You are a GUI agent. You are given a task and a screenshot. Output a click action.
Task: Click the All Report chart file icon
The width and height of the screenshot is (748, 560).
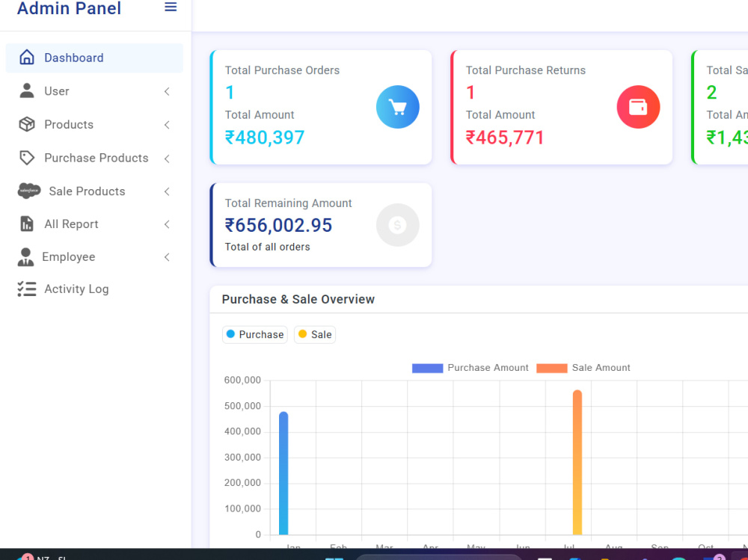click(27, 224)
